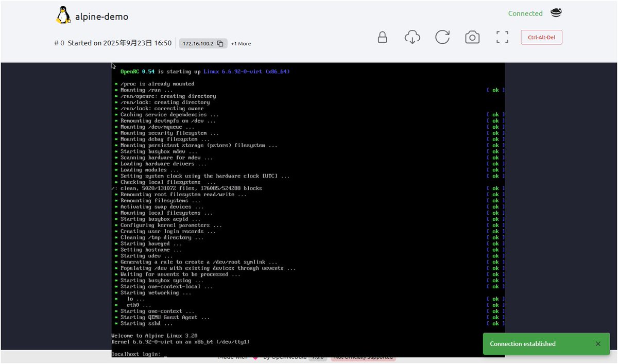The image size is (618, 364).
Task: Click 'Setting hostname ...' console line
Action: coord(151,250)
